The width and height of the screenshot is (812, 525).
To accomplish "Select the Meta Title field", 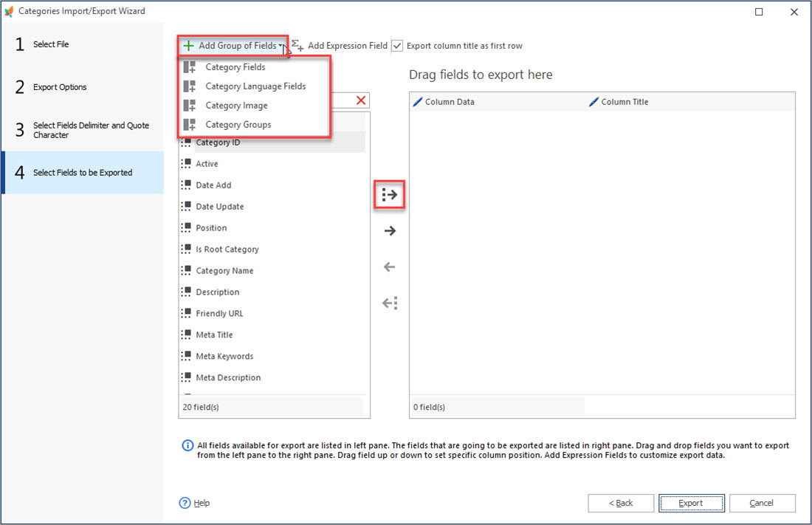I will click(272, 334).
